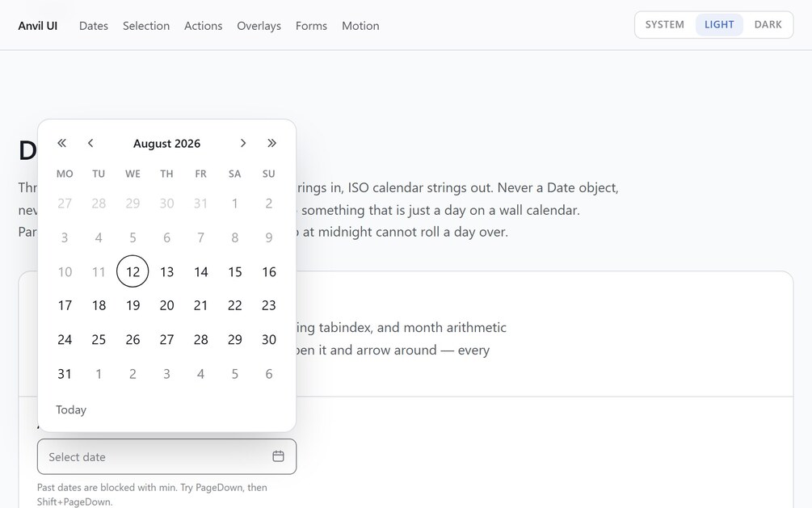The width and height of the screenshot is (812, 508).
Task: Select Sunday August 16
Action: 269,271
